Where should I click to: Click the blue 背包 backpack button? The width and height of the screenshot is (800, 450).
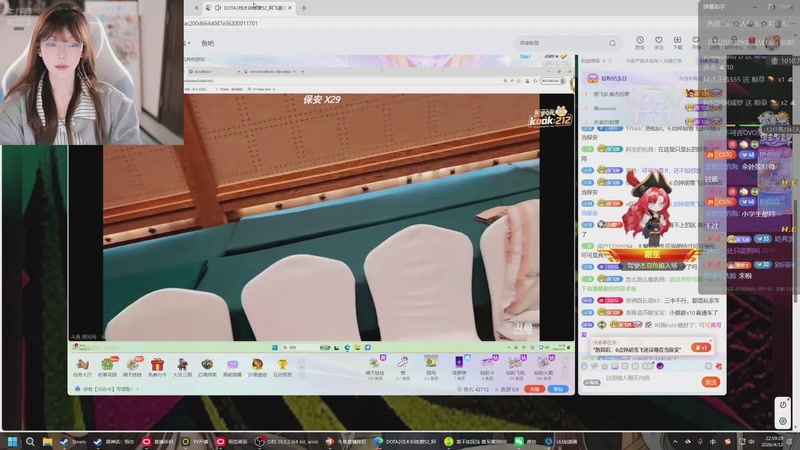click(x=558, y=389)
